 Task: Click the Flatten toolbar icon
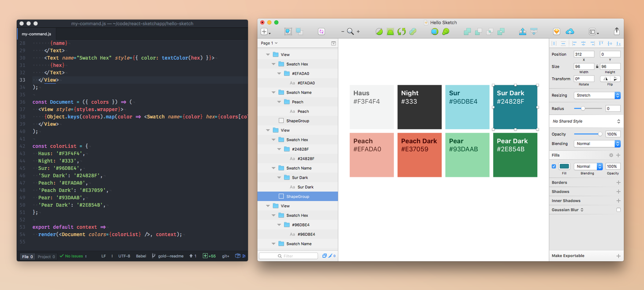coord(413,32)
